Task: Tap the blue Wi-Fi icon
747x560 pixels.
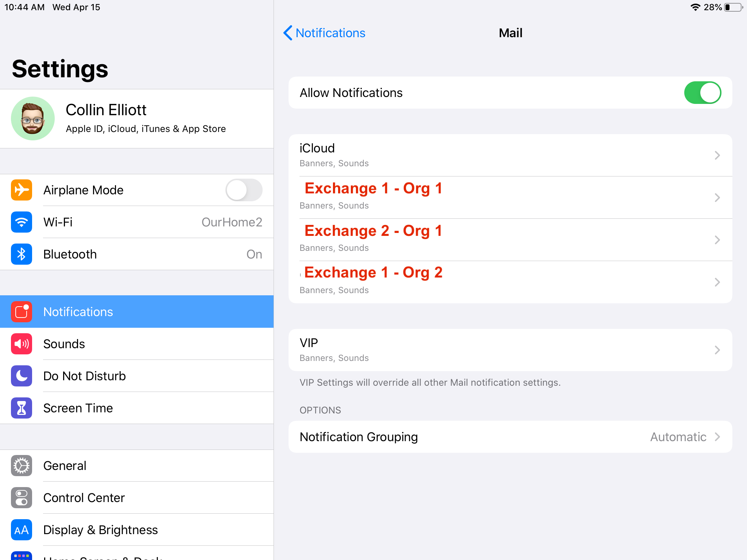Action: pos(22,222)
